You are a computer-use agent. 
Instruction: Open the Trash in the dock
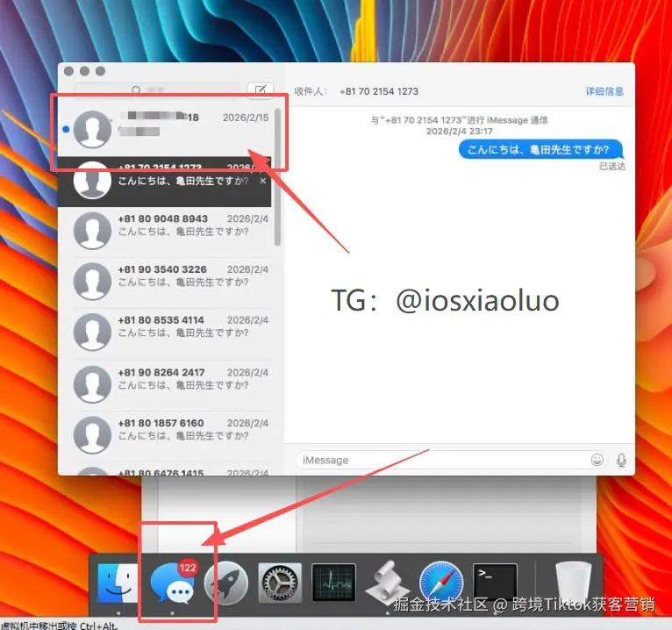574,583
